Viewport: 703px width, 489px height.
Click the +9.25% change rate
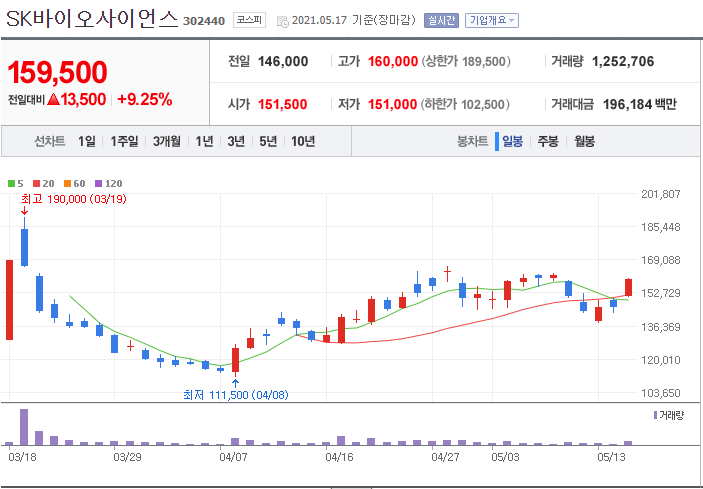[x=144, y=100]
